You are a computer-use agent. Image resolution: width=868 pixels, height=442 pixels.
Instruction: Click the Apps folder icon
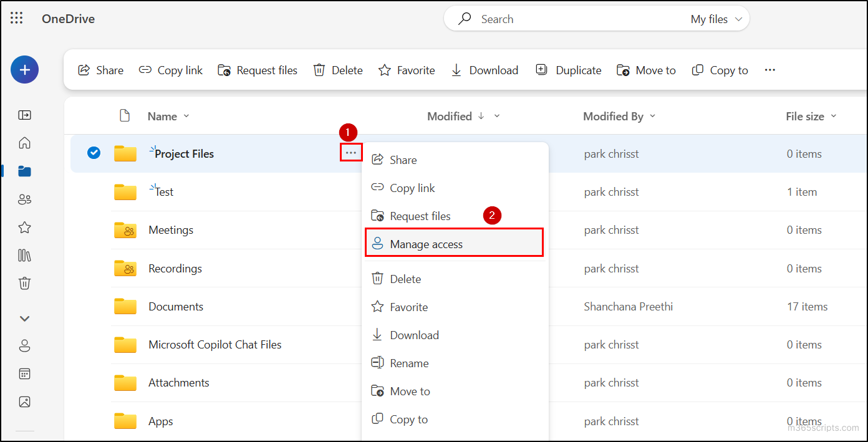tap(125, 421)
